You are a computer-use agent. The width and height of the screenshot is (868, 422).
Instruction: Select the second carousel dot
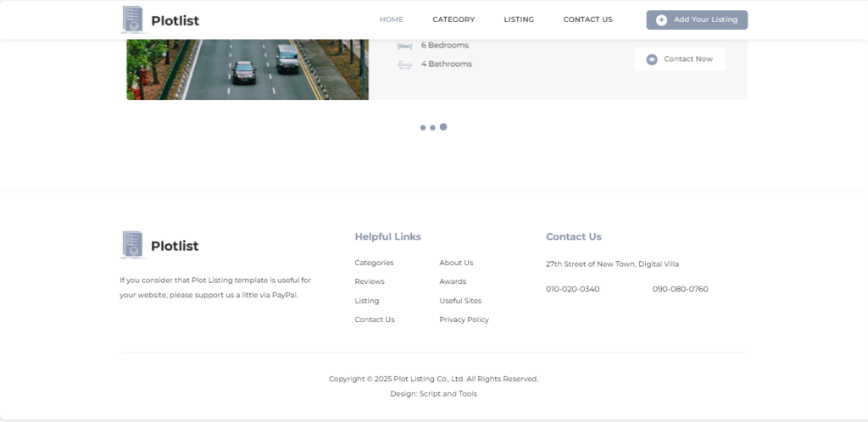pyautogui.click(x=433, y=128)
